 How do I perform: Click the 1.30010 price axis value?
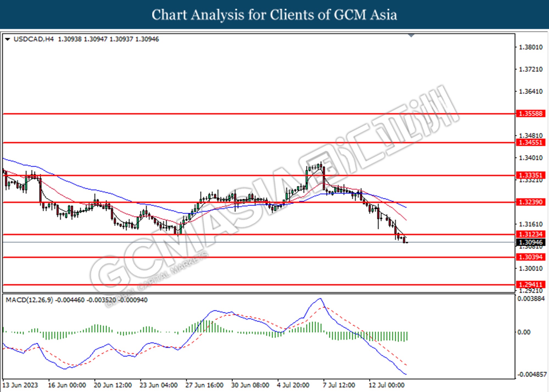tap(531, 268)
